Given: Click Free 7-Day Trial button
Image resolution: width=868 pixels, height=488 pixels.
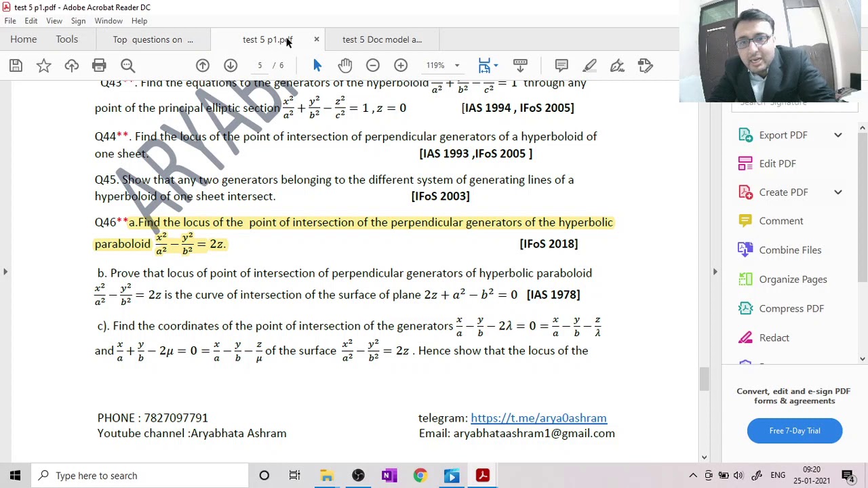Looking at the screenshot, I should pos(795,430).
